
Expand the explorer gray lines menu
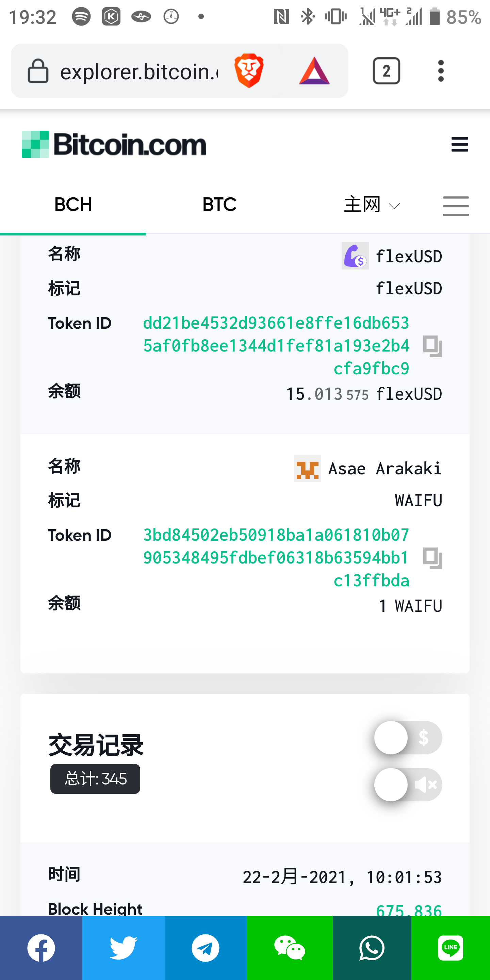click(x=456, y=206)
